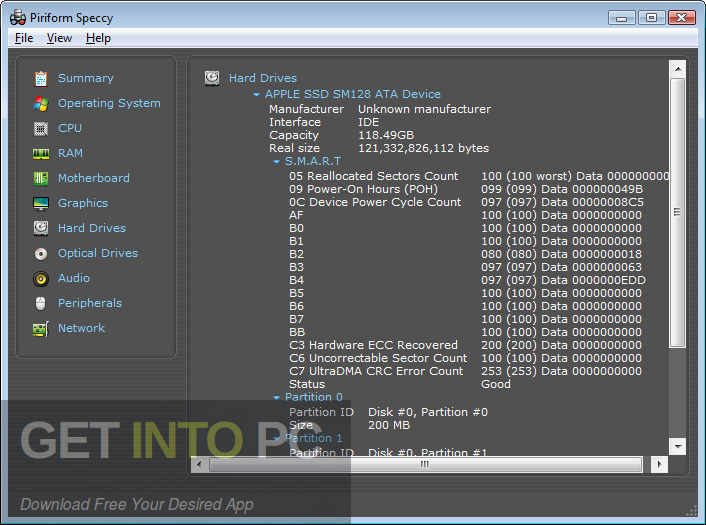706x525 pixels.
Task: Open the Peripherals section
Action: [90, 303]
